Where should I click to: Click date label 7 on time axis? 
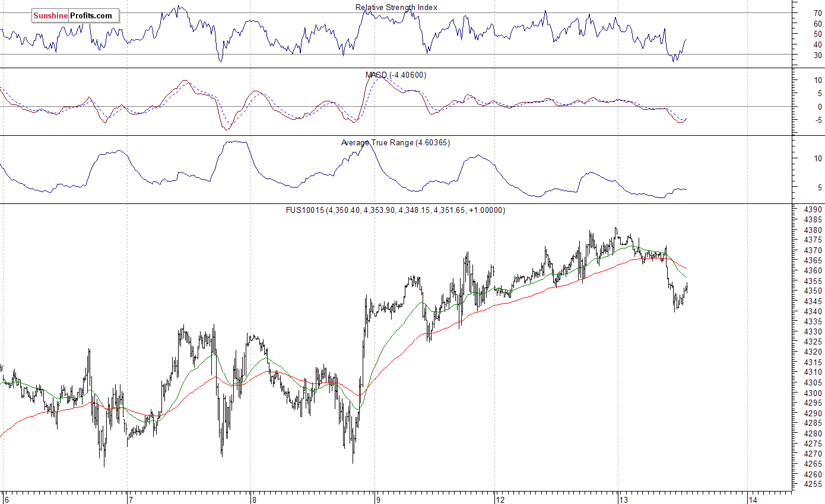coord(130,499)
